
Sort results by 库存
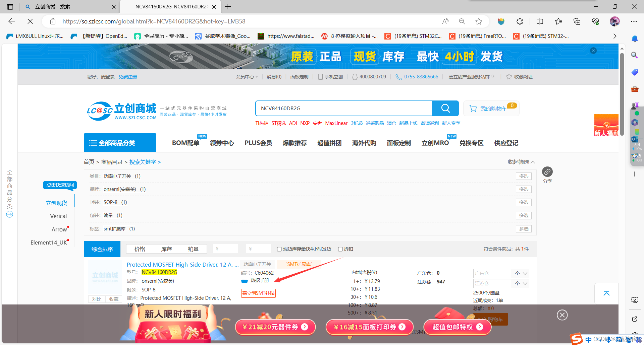[166, 249]
